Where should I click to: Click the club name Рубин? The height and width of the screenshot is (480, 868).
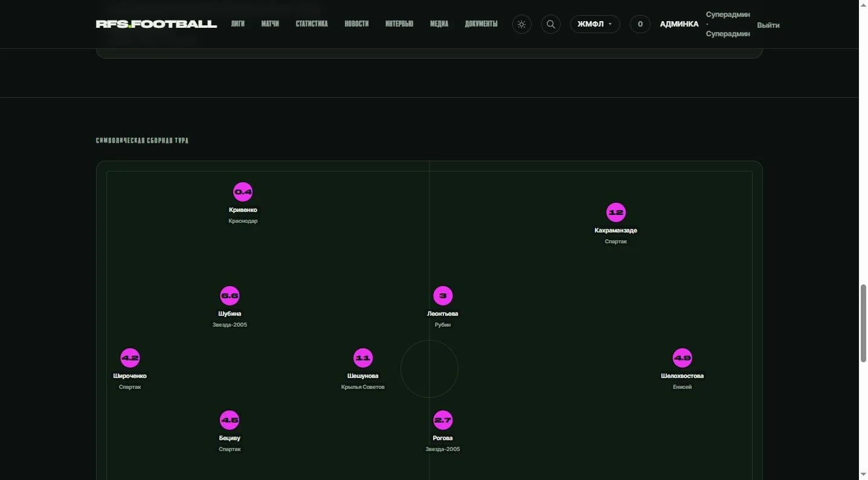pyautogui.click(x=443, y=325)
